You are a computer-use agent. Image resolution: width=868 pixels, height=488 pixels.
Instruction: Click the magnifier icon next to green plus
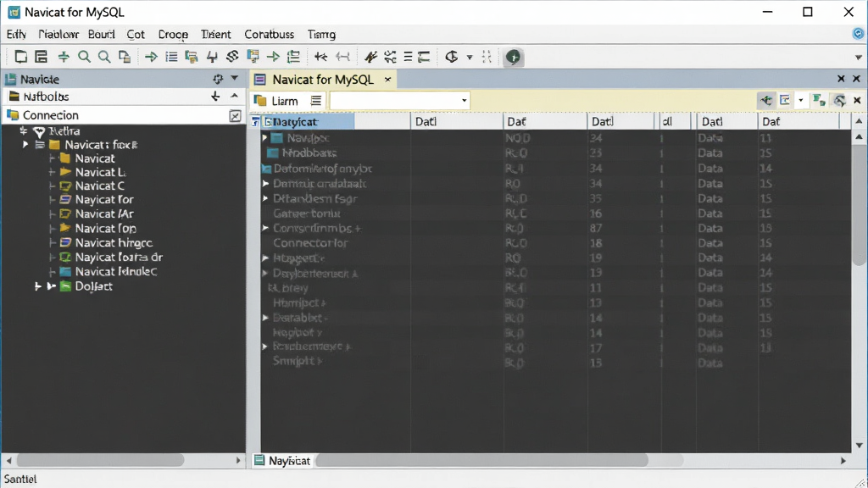(84, 57)
